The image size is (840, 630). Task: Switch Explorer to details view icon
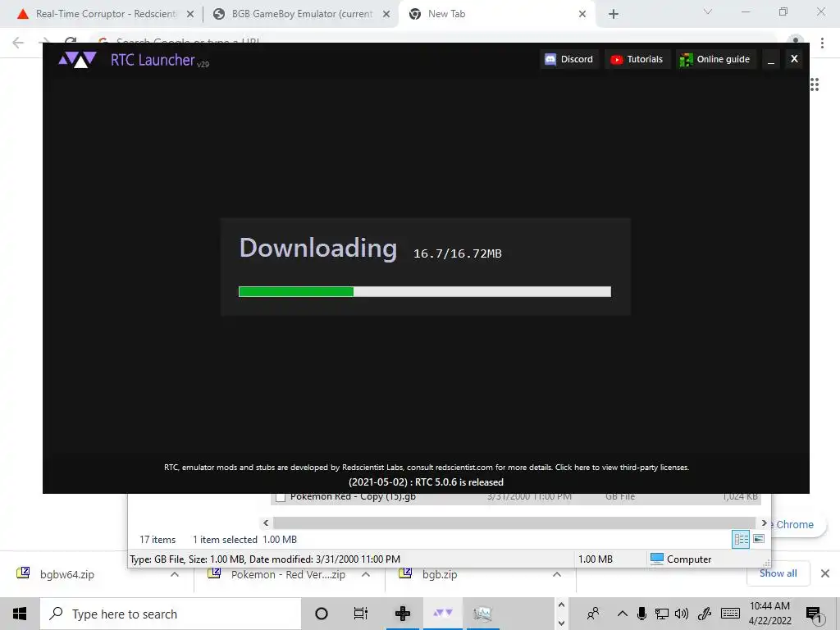[741, 540]
